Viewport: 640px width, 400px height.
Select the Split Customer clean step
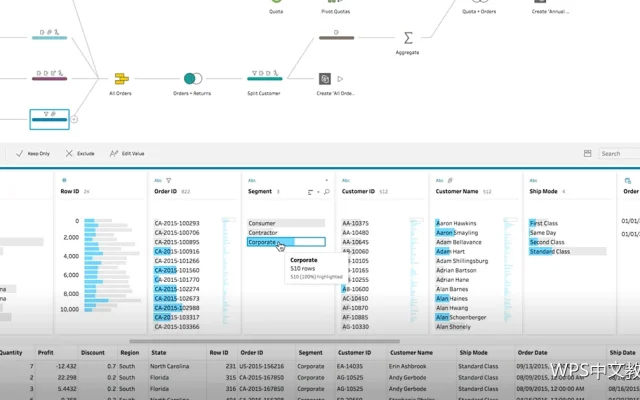[x=264, y=78]
